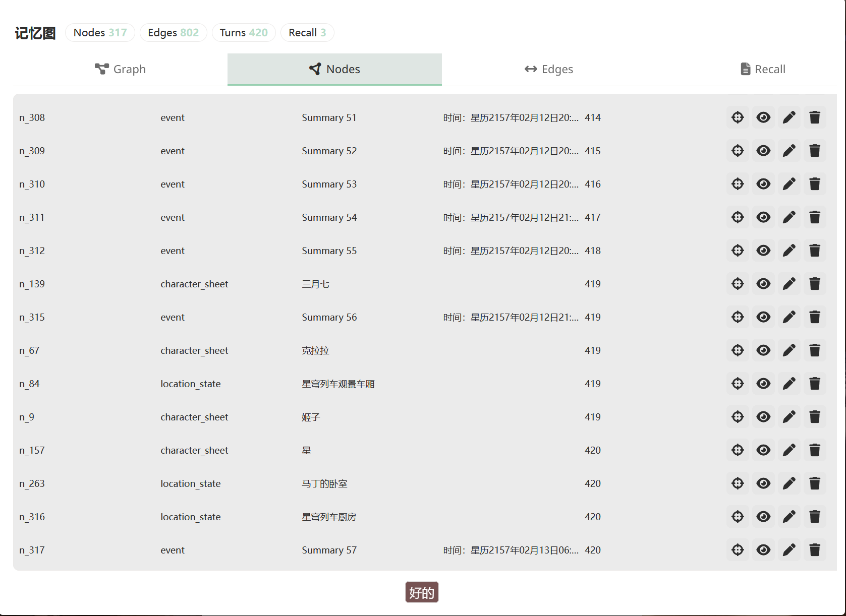The width and height of the screenshot is (846, 616).
Task: Open the Edges tab
Action: click(x=549, y=69)
